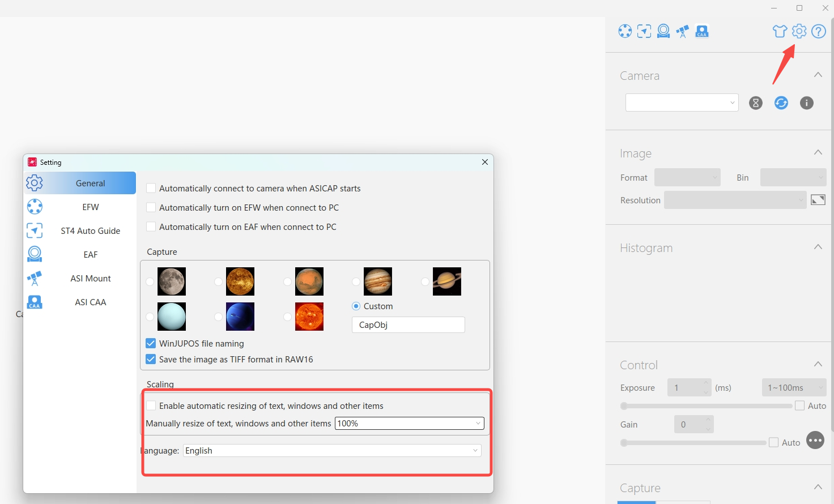Uncheck WinJUPOS file naming
This screenshot has height=504, width=834.
151,344
